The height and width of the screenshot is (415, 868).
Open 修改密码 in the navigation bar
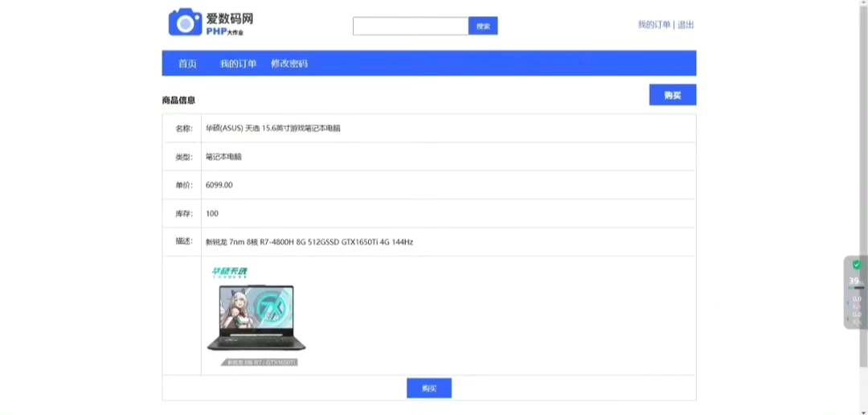[289, 64]
